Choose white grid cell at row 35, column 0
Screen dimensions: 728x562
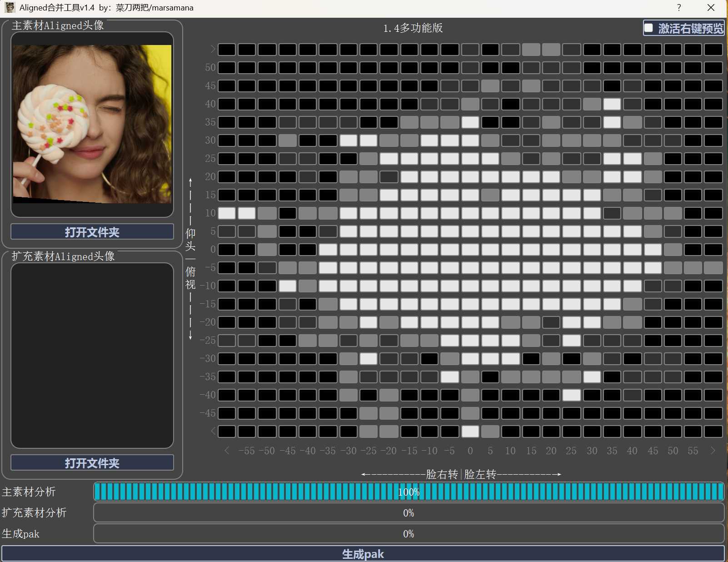click(x=470, y=122)
